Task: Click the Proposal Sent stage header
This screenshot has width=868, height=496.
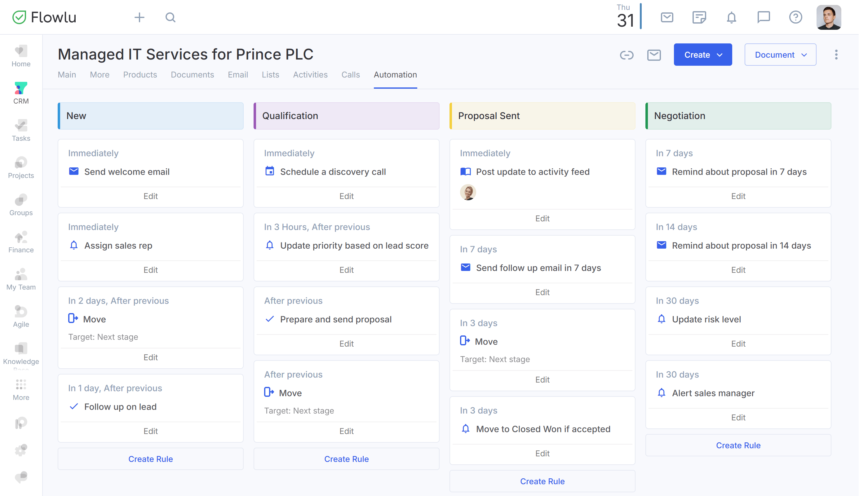Action: [x=542, y=116]
